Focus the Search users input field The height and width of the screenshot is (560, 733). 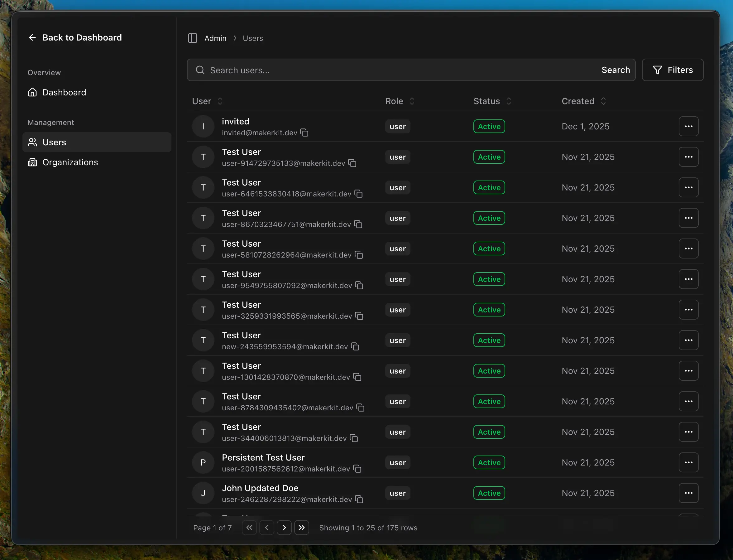[400, 70]
